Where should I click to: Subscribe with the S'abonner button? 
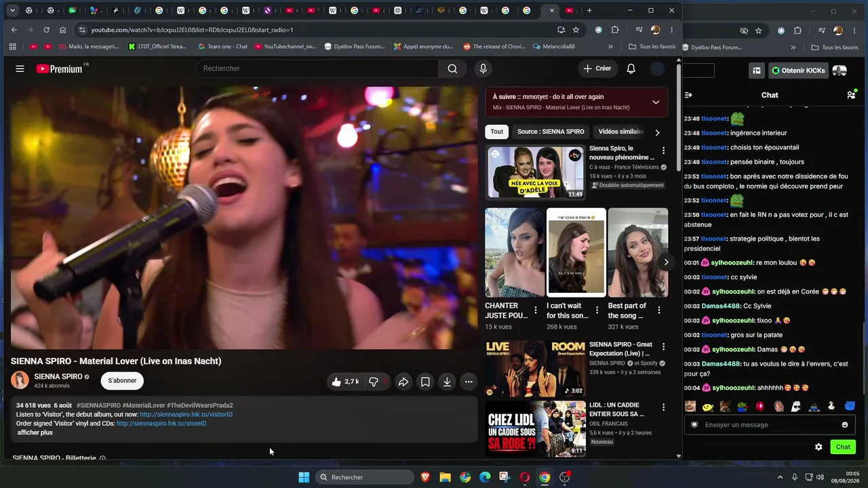(x=122, y=381)
